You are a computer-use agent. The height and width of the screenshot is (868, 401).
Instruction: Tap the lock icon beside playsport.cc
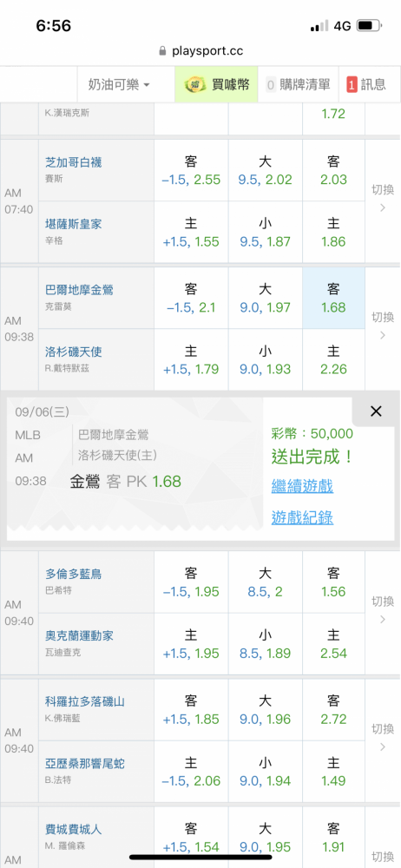[162, 51]
